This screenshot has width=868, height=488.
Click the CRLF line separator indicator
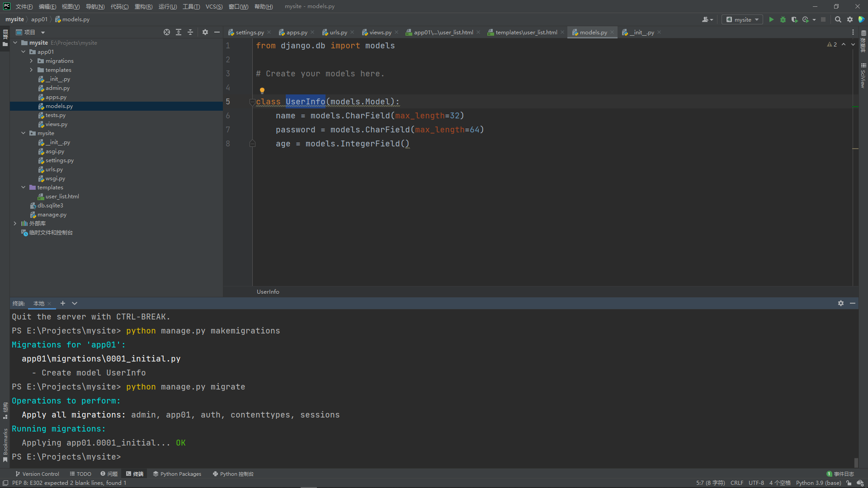(x=737, y=483)
